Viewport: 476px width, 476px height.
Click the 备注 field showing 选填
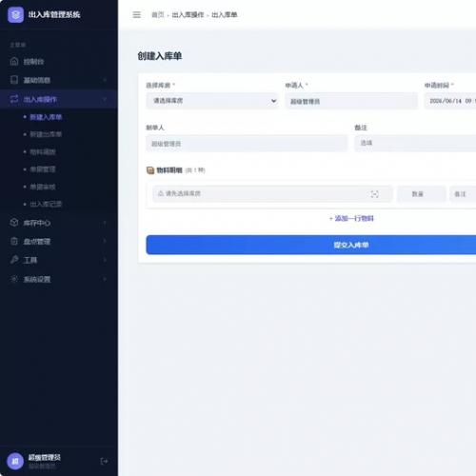point(415,144)
